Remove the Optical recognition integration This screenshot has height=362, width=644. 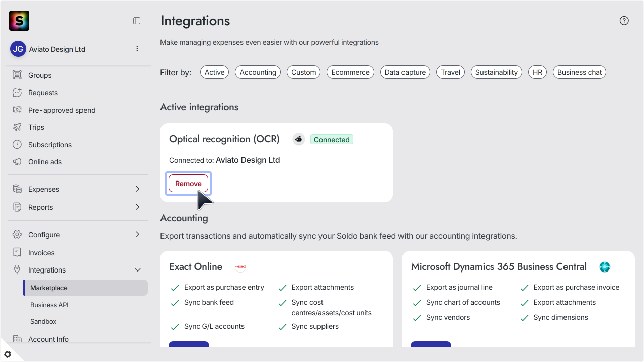coord(188,184)
